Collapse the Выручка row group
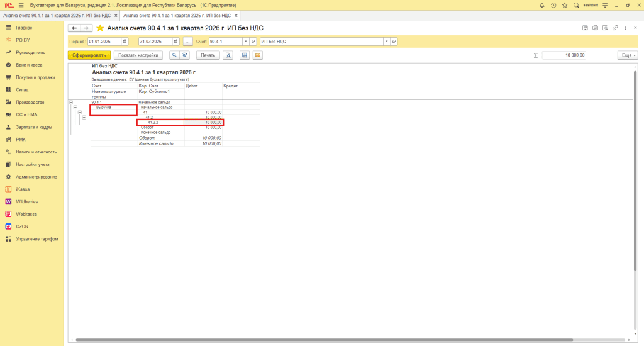The height and width of the screenshot is (346, 644). (75, 108)
